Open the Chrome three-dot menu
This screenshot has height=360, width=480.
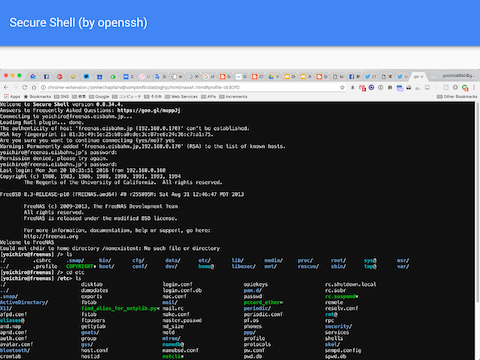coord(474,87)
